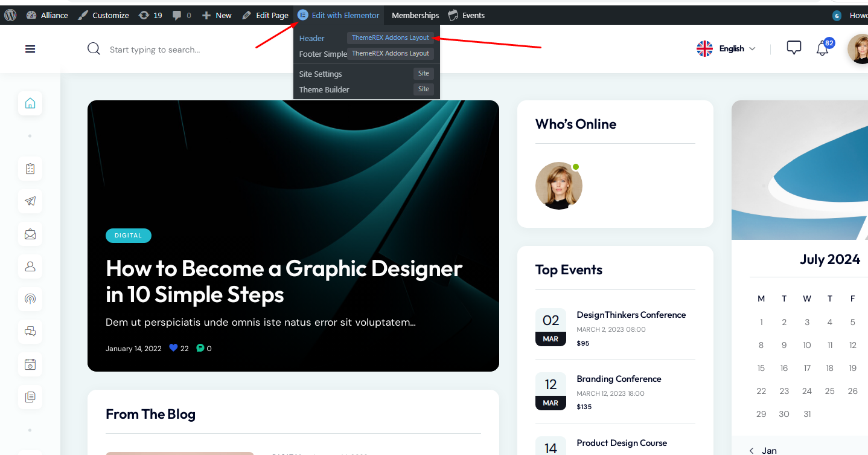Open the Alliance site dashboard link
Image resolution: width=868 pixels, height=455 pixels.
click(x=47, y=15)
